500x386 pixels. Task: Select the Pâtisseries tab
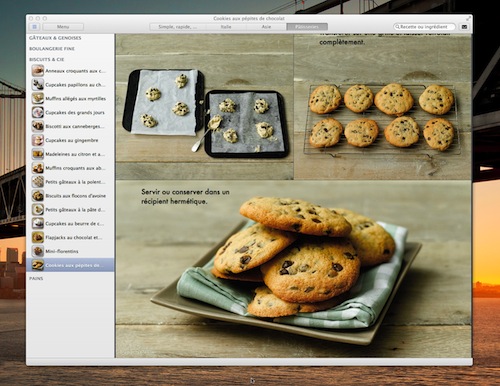click(x=307, y=27)
